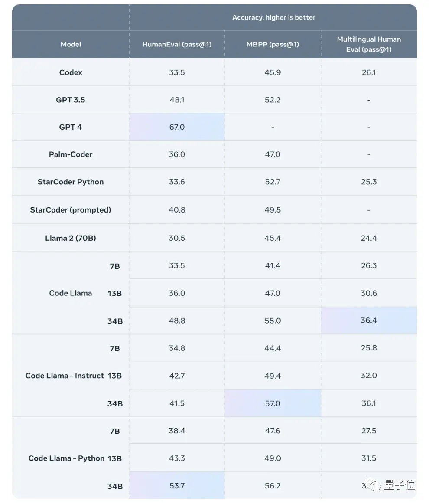Click the HumanEval (pass@1) column header
This screenshot has width=429, height=504.
click(x=177, y=44)
